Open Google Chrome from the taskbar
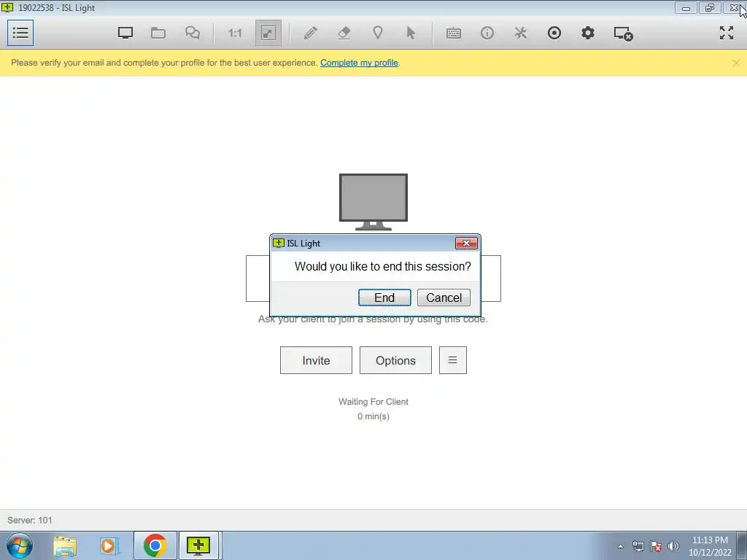747x560 pixels. click(155, 545)
